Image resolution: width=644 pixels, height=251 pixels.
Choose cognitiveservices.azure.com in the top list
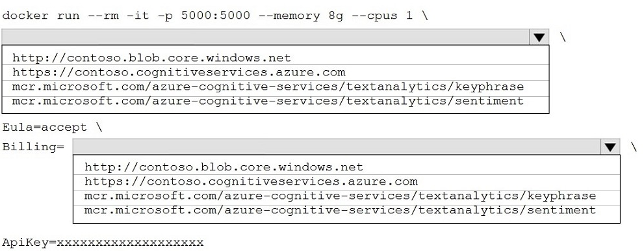pos(275,72)
